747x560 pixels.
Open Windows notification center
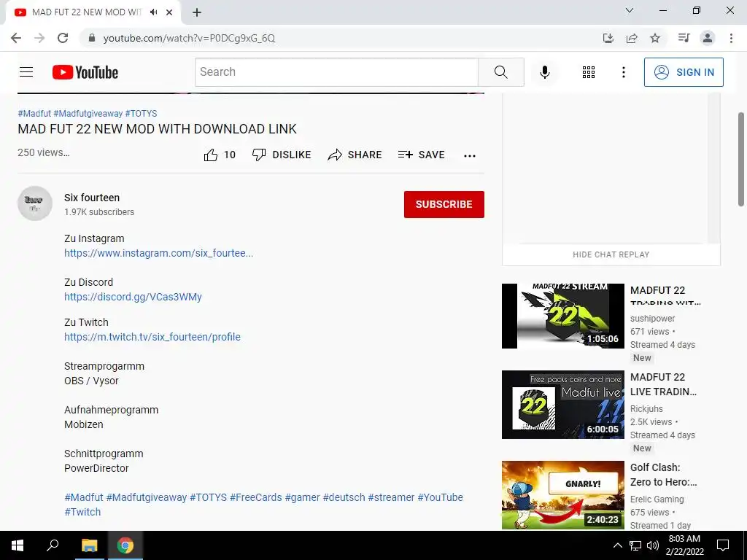[x=723, y=545]
